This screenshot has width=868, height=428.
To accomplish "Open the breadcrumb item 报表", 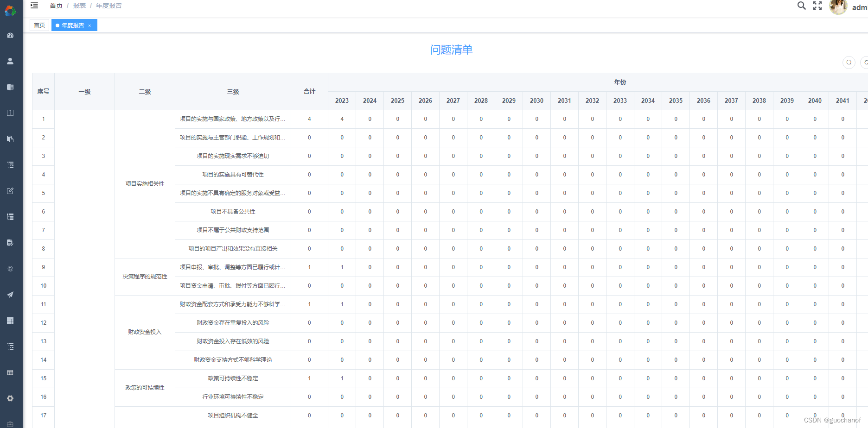I will pos(79,6).
